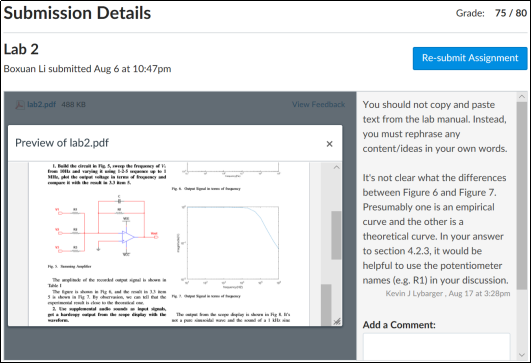Click the comments panel scroll down arrow
Screen dimensions: 532x364
(x=522, y=355)
